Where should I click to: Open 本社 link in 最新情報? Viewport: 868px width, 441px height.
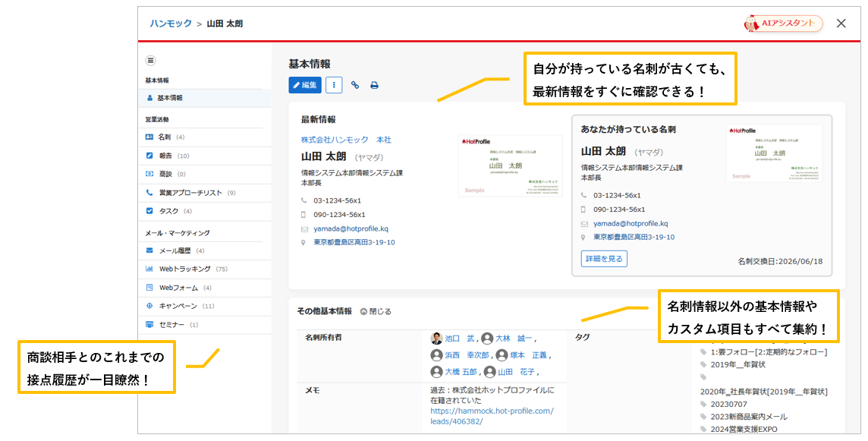[384, 140]
